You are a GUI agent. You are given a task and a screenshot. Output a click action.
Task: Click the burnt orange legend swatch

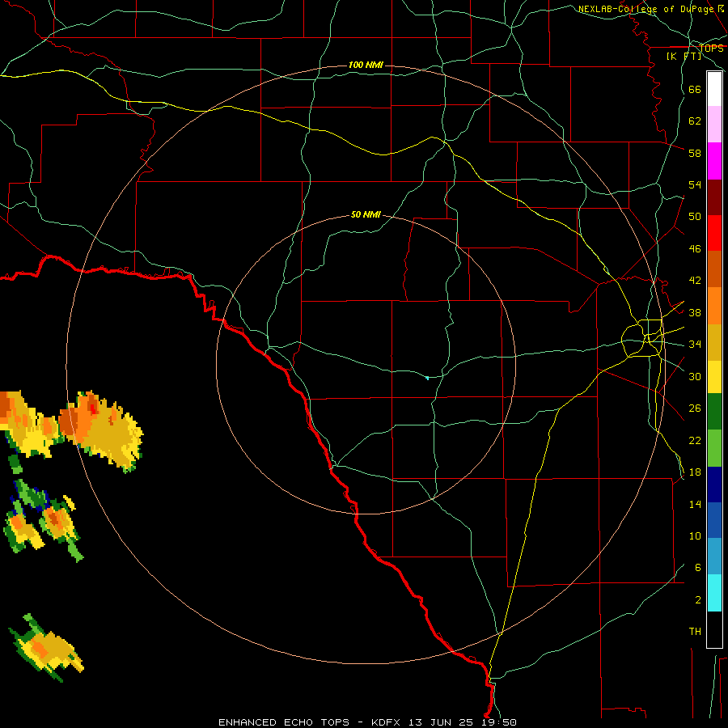[714, 269]
